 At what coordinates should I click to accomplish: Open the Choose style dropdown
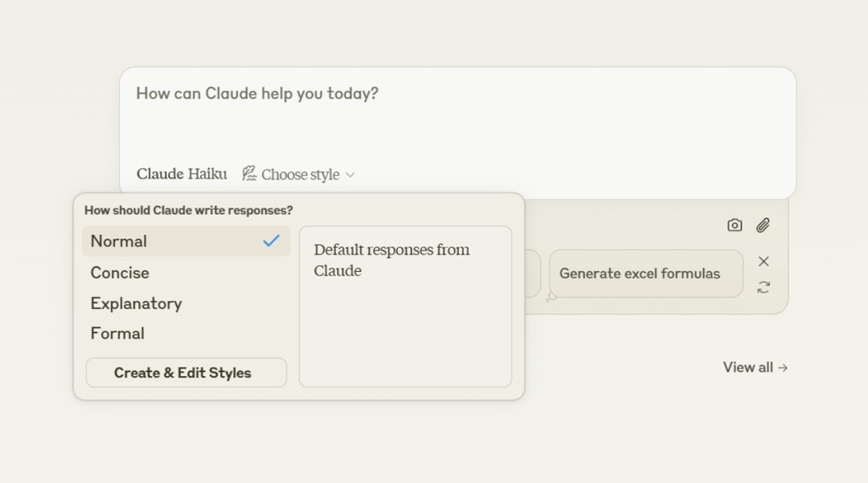pos(300,175)
